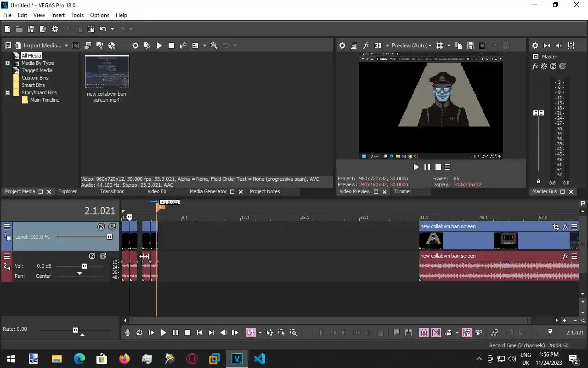Open Master Bus properties gear icon
The width and height of the screenshot is (588, 368).
pyautogui.click(x=535, y=46)
